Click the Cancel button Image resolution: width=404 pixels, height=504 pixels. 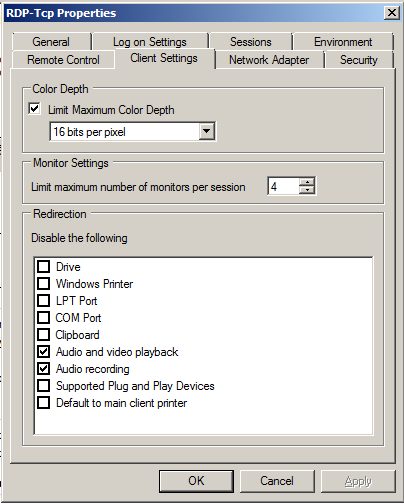(x=277, y=481)
